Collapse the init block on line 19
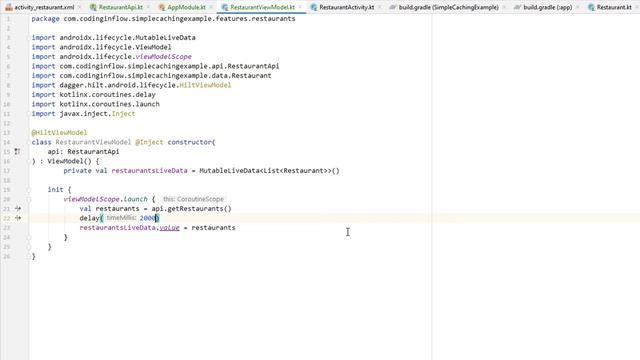640x360 pixels. click(29, 189)
